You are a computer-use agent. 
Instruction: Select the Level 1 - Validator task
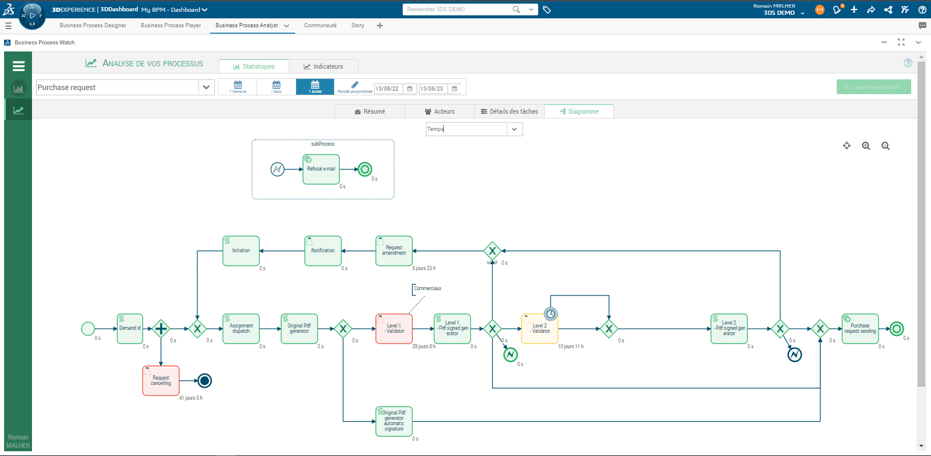(x=394, y=328)
